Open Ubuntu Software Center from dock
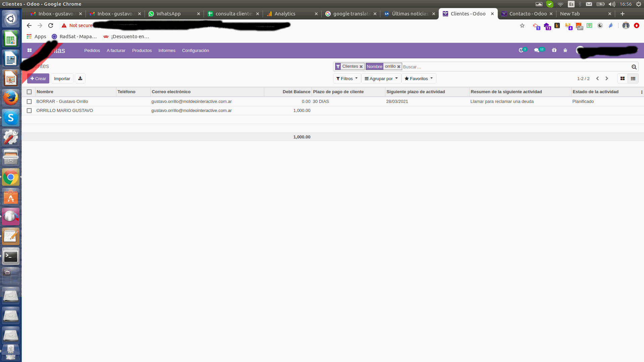Image resolution: width=644 pixels, height=362 pixels. click(11, 197)
